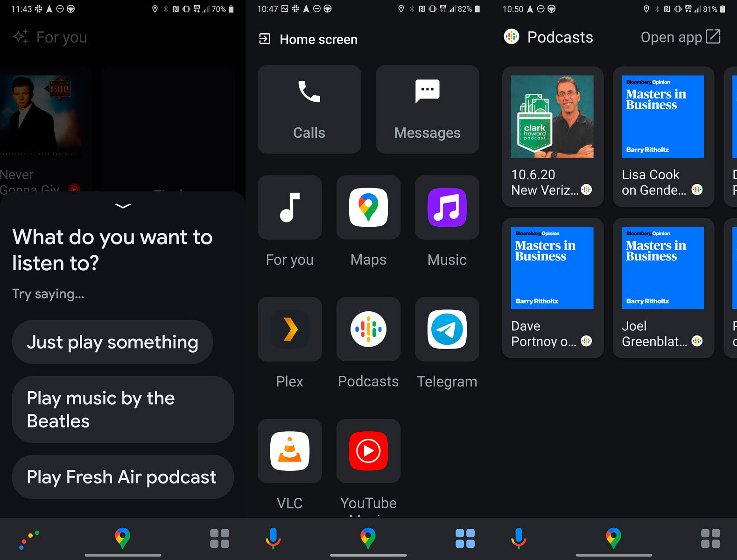Viewport: 737px width, 560px height.
Task: Open the YouTube Music app icon
Action: [x=368, y=451]
